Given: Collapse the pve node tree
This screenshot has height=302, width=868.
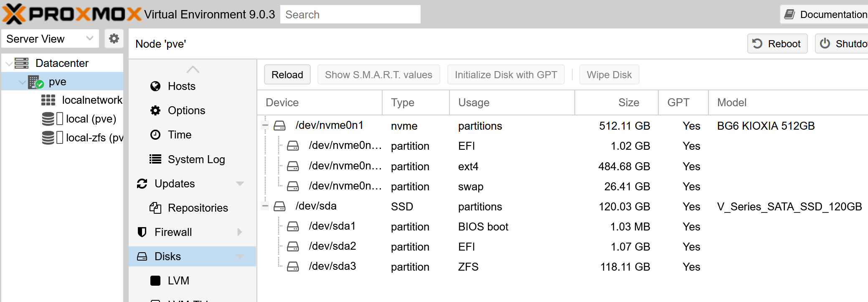Looking at the screenshot, I should [22, 82].
